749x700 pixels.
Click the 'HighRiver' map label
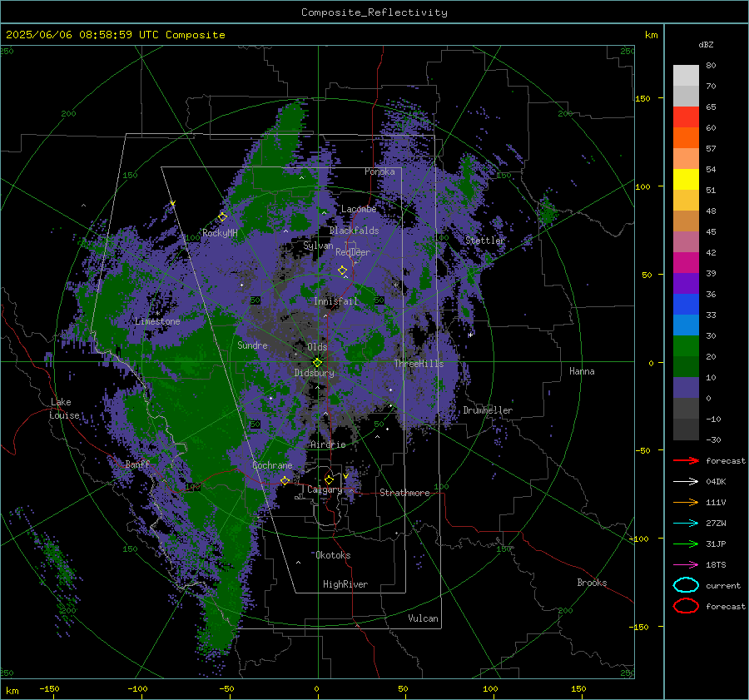click(x=345, y=584)
